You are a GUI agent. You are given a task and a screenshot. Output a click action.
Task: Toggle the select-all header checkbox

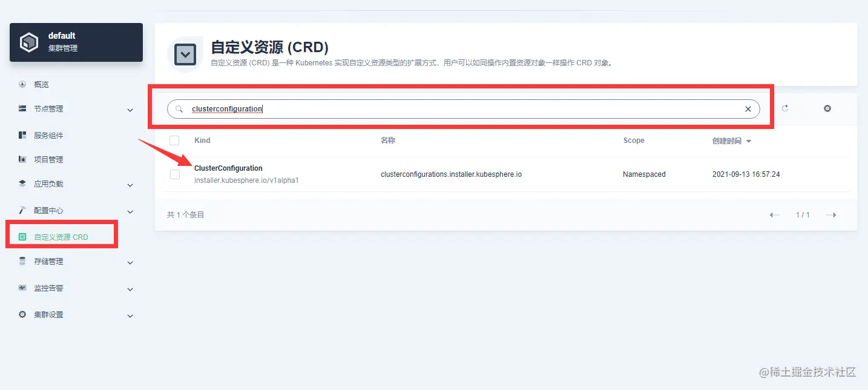point(174,140)
